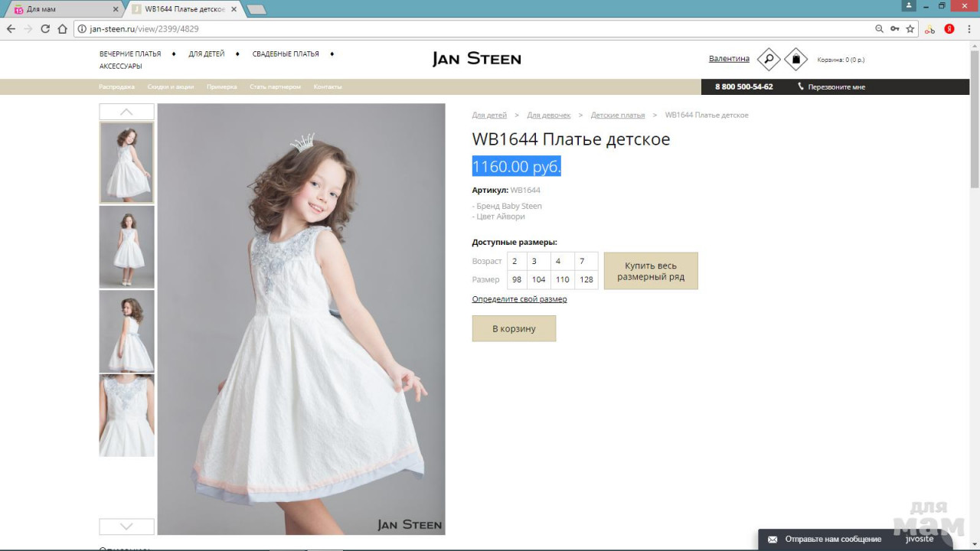Switch to the Для мам tab

(x=61, y=9)
